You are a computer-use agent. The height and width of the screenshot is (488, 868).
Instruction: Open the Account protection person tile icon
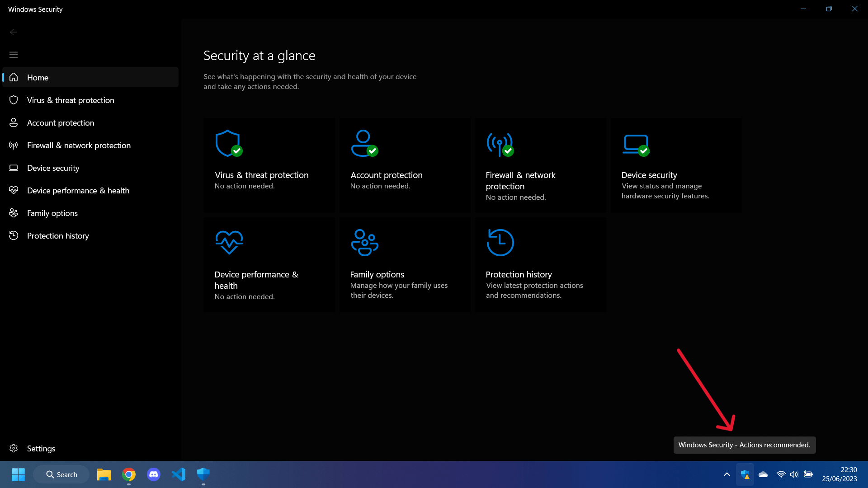coord(364,144)
